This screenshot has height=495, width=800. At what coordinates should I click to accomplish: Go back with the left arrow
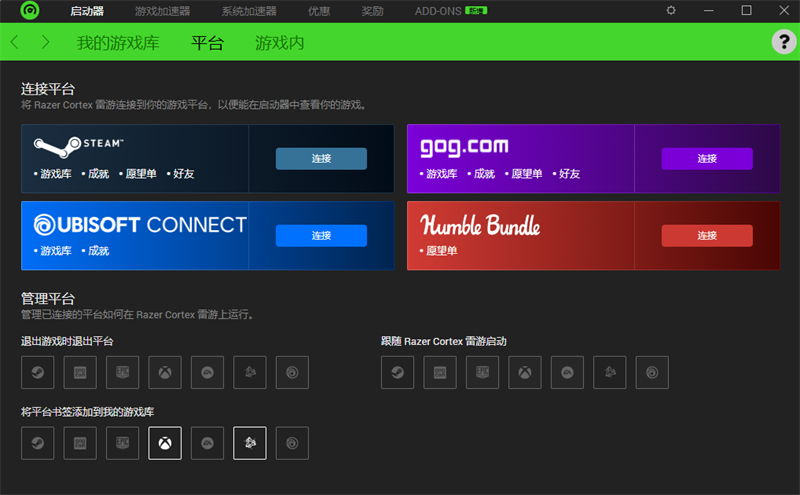(x=14, y=42)
